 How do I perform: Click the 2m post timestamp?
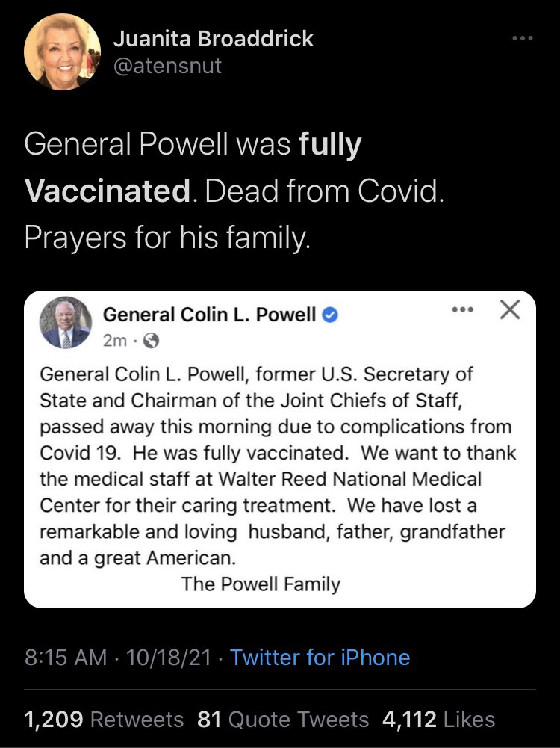point(115,341)
